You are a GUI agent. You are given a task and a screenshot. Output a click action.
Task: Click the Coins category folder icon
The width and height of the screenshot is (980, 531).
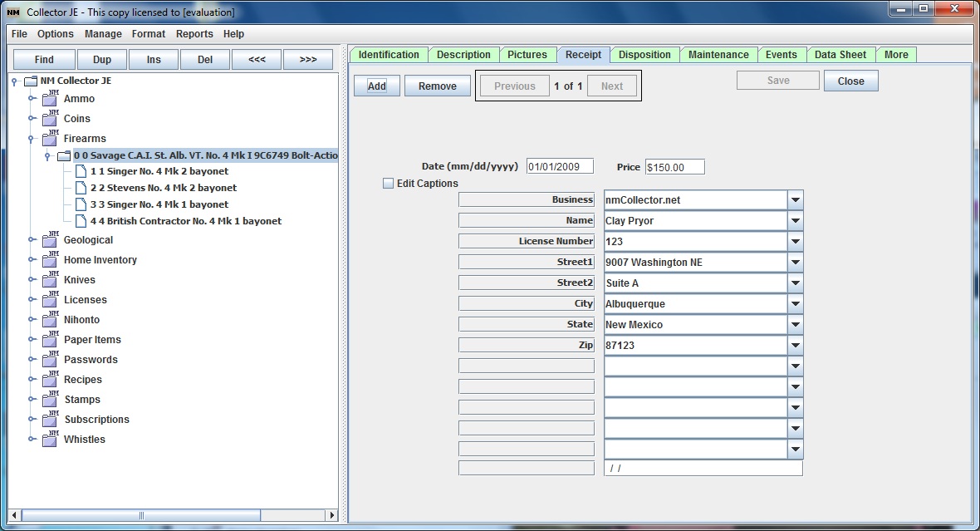(x=50, y=119)
